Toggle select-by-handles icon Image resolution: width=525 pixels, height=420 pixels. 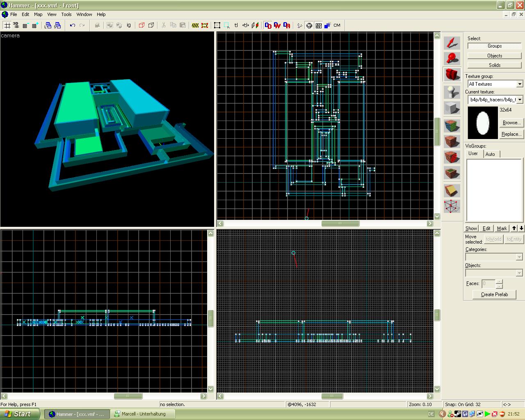pyautogui.click(x=227, y=25)
